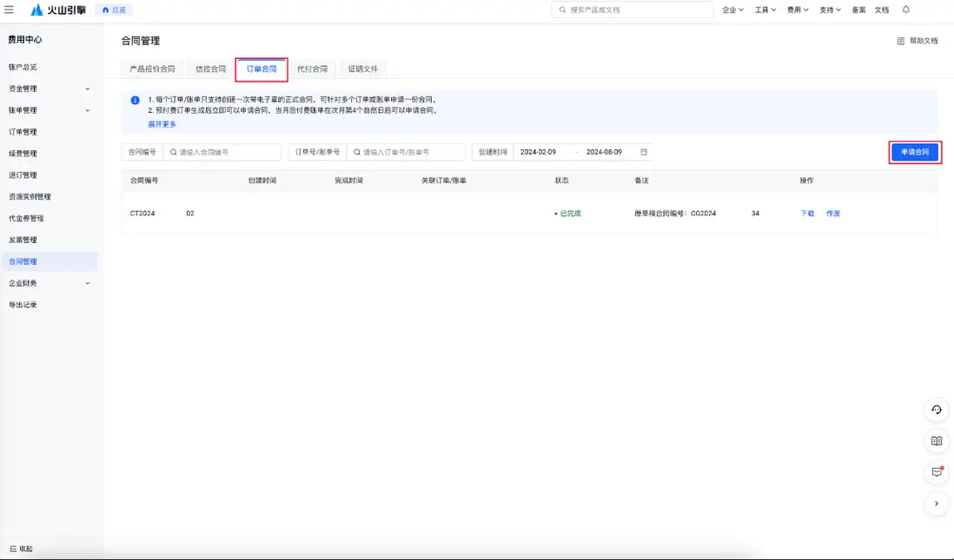Click the blue info icon in notice

click(x=135, y=101)
